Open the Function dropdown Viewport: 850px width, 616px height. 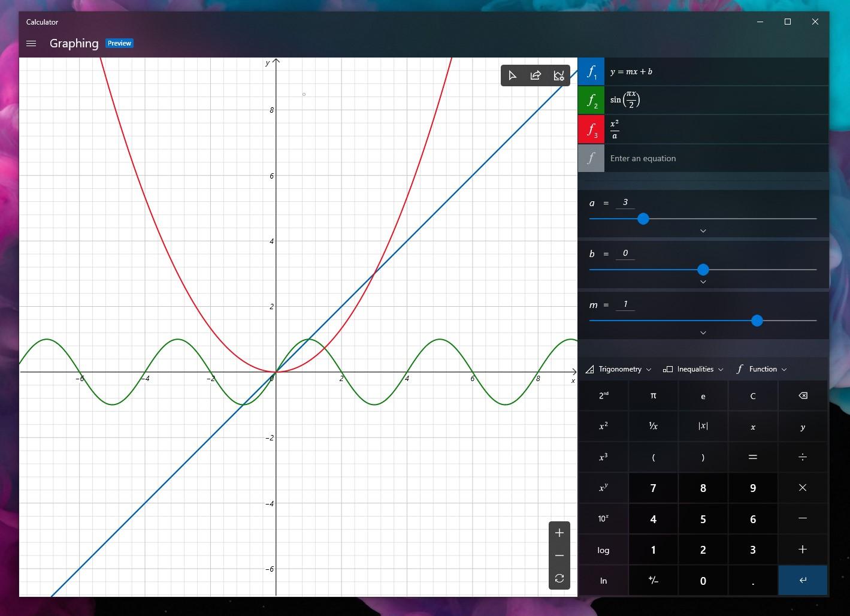coord(761,369)
